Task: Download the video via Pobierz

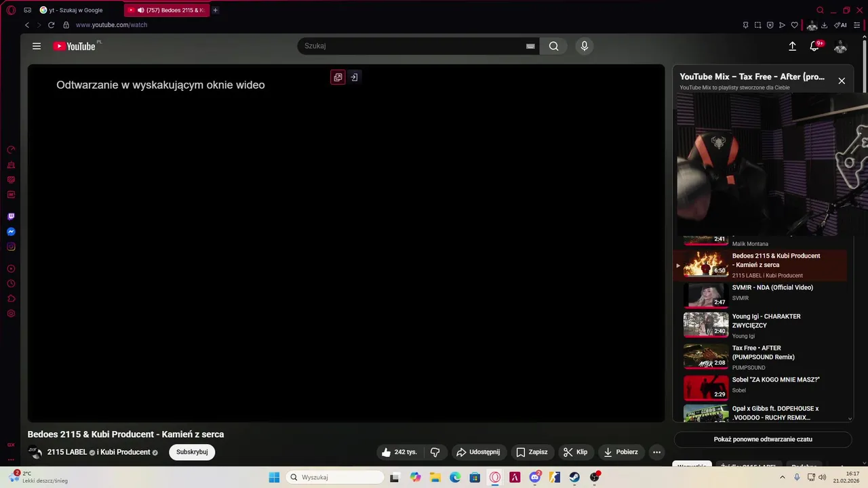Action: click(620, 452)
